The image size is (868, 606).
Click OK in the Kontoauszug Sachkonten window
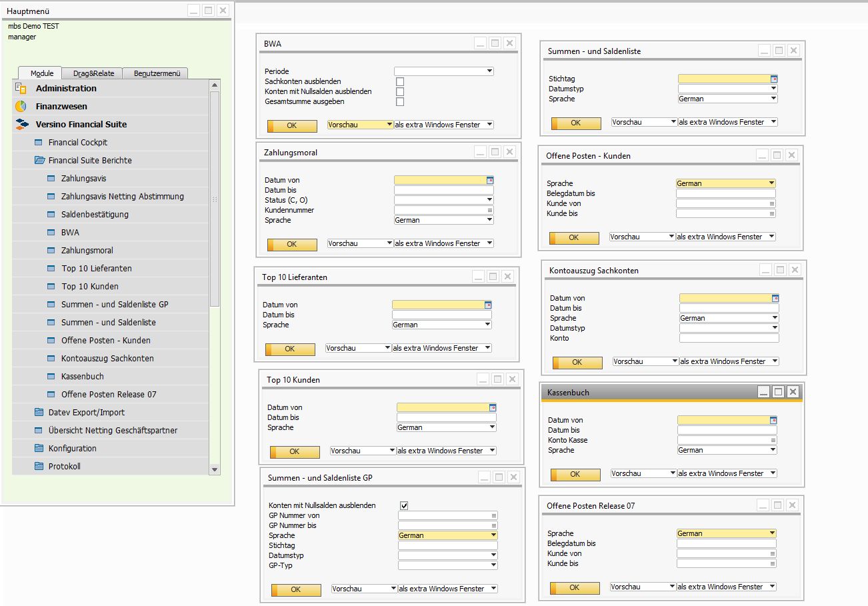[x=577, y=363]
